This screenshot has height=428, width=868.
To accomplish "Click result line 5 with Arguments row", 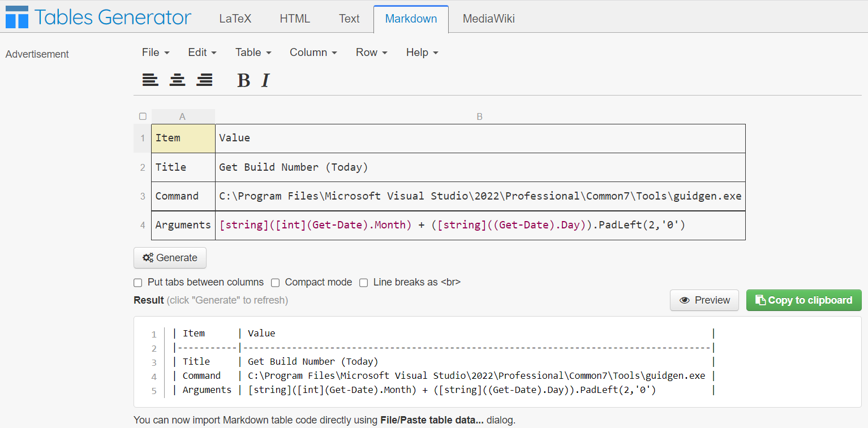I will click(444, 390).
